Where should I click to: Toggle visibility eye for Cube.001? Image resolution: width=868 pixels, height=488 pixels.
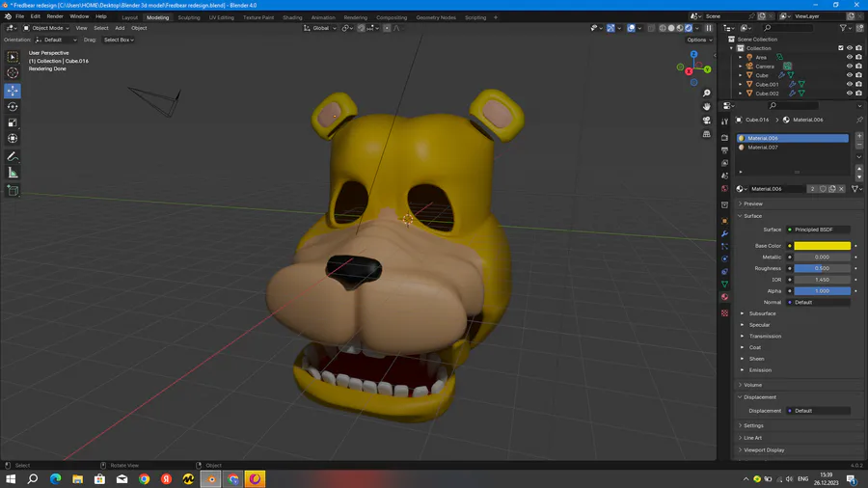(850, 85)
